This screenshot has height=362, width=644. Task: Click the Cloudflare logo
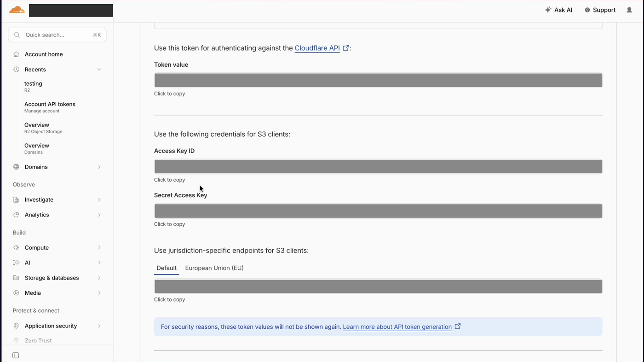click(17, 10)
